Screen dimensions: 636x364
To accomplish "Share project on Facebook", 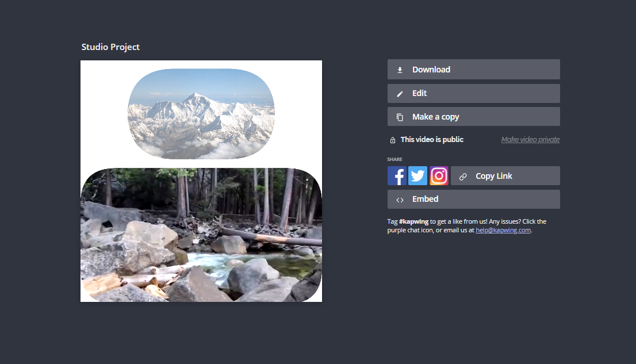I will click(397, 176).
